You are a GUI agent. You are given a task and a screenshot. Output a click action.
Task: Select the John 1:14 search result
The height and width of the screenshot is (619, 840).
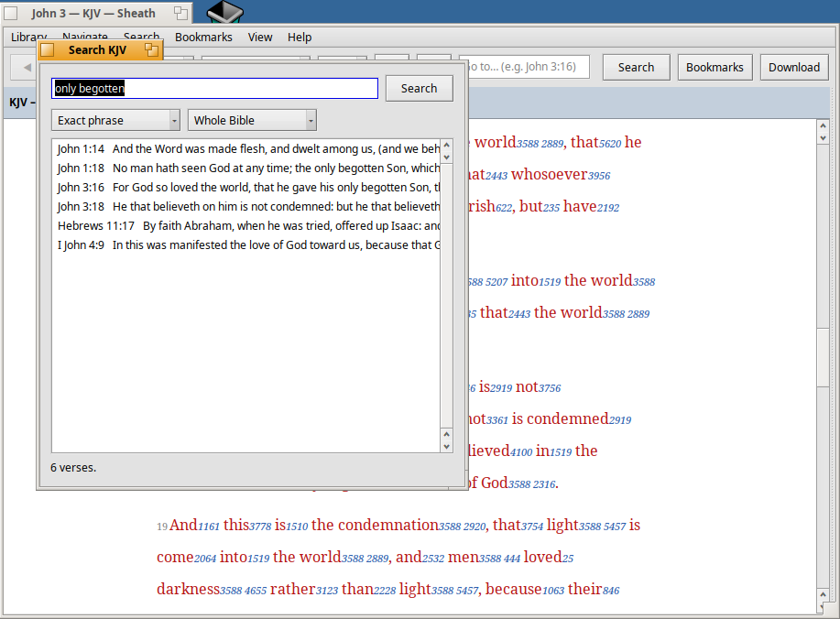point(245,149)
